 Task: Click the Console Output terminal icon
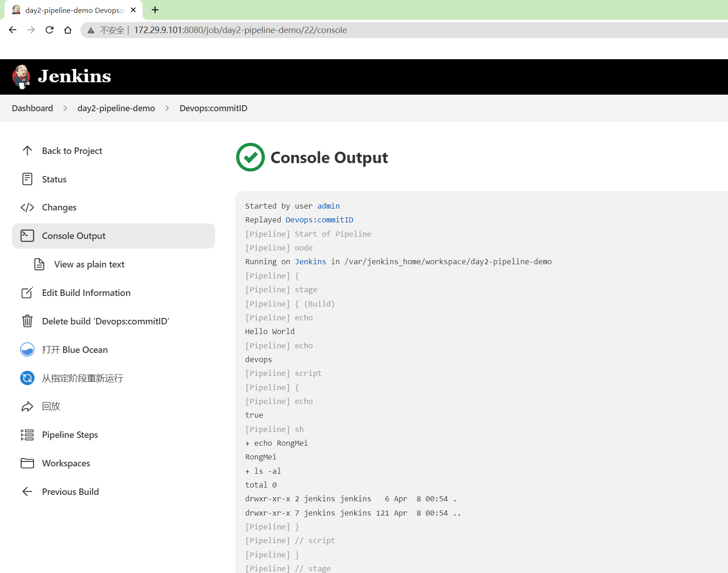(27, 236)
